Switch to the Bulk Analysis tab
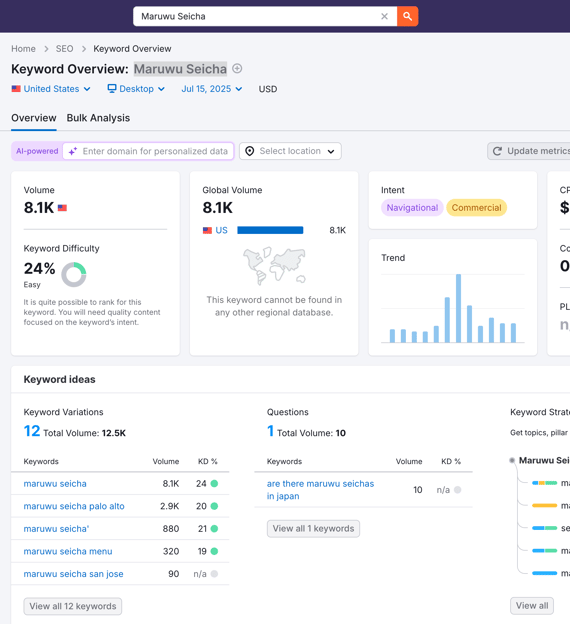Screen dimensions: 570x624 tap(98, 118)
